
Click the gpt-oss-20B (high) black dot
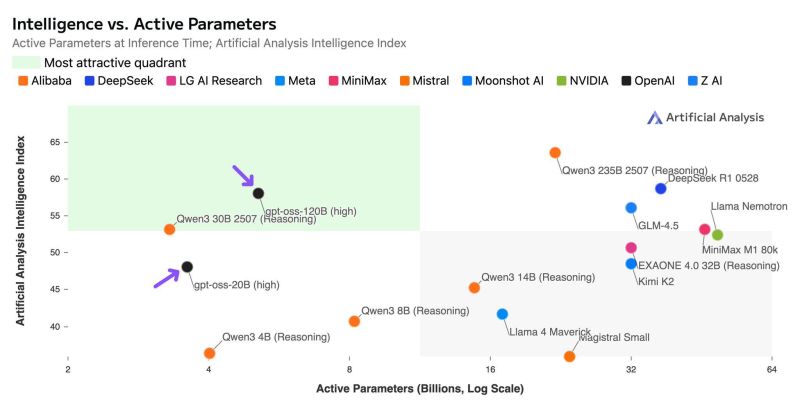tap(187, 267)
